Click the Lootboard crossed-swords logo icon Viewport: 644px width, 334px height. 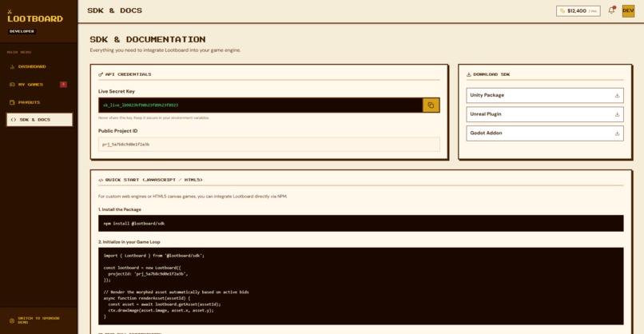(10, 12)
